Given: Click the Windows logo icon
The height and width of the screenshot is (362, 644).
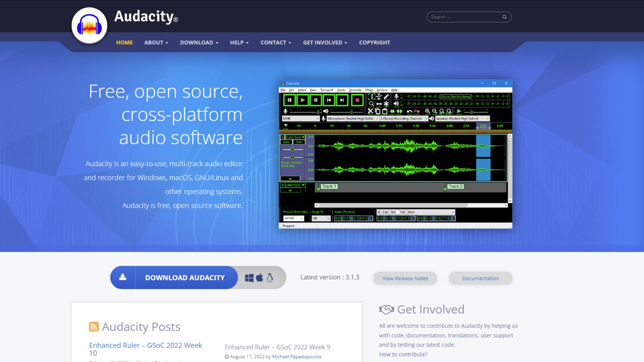Looking at the screenshot, I should [249, 278].
